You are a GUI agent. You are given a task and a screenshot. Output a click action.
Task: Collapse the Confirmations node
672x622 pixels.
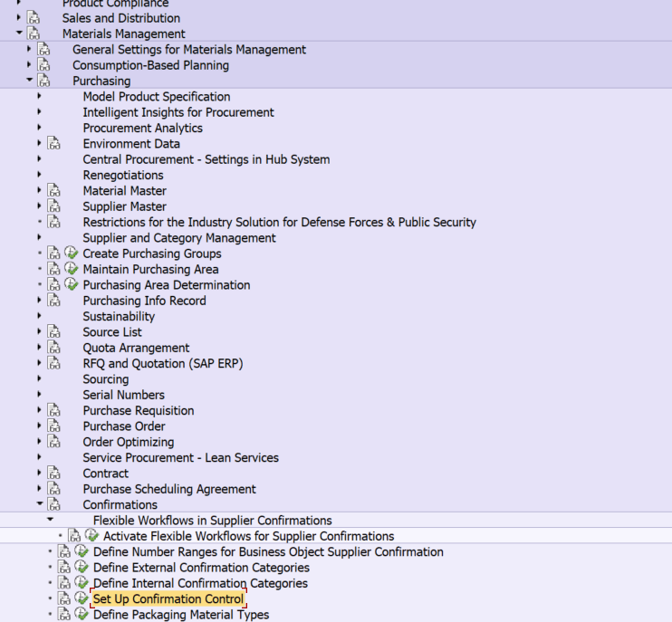40,505
